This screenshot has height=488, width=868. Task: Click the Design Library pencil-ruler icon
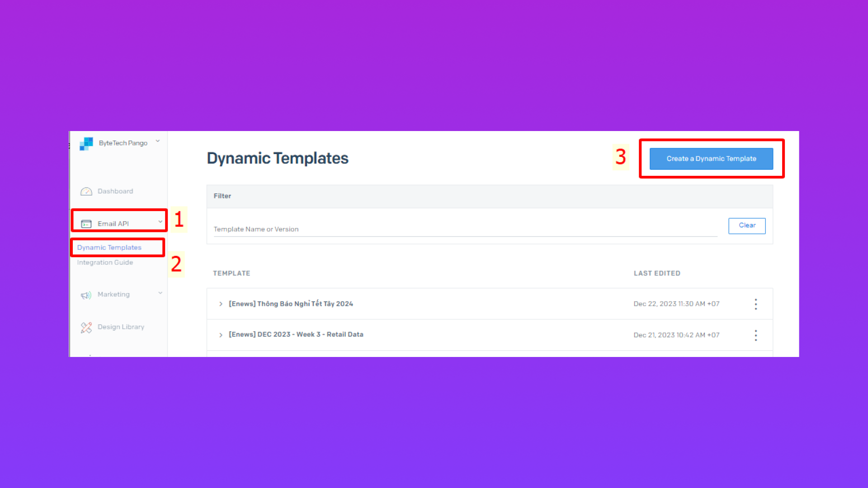(x=86, y=328)
